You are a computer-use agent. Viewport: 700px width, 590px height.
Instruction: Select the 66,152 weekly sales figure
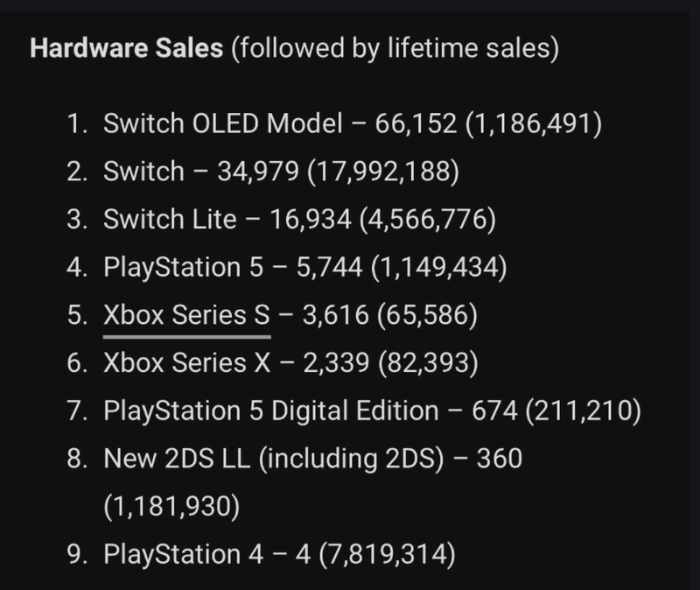click(x=416, y=124)
